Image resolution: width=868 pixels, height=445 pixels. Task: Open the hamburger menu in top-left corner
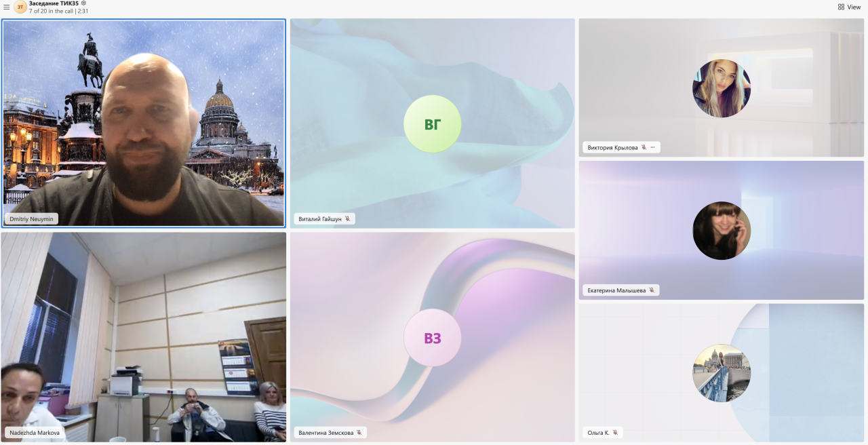tap(7, 7)
